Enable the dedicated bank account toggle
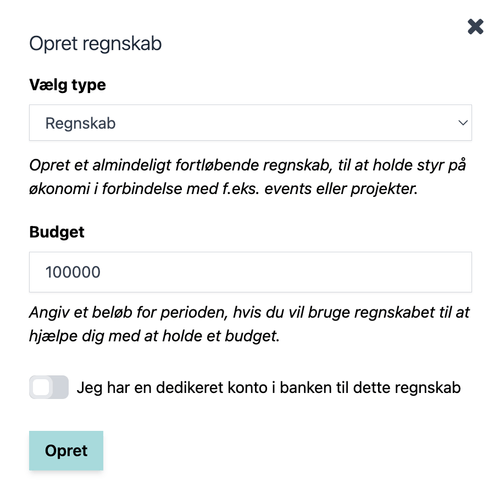The height and width of the screenshot is (498, 500). [49, 387]
